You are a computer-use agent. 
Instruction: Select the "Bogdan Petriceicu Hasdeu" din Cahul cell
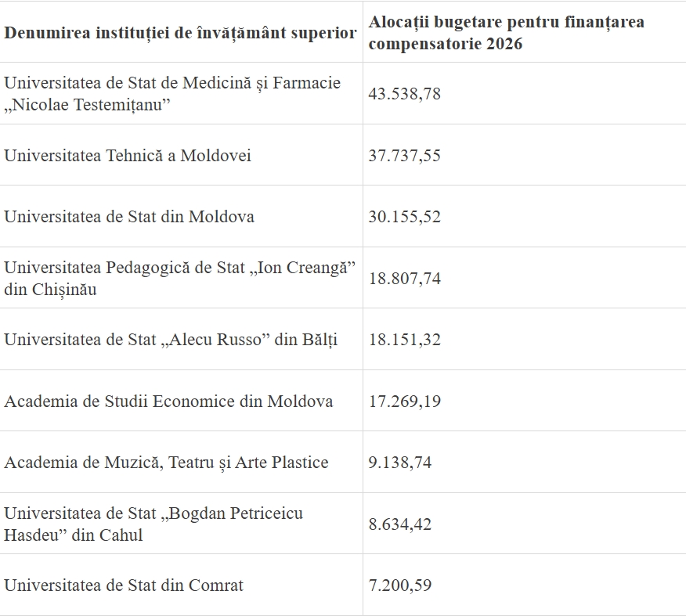[x=153, y=524]
